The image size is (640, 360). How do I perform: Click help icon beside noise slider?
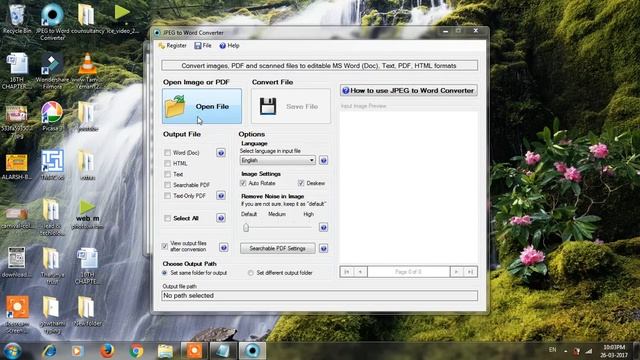[323, 227]
